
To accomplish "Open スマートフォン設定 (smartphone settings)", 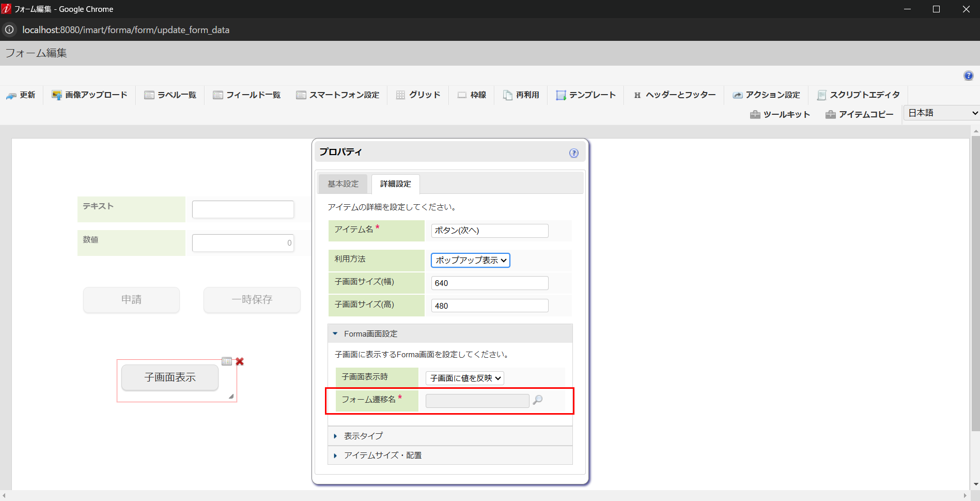I will 338,95.
